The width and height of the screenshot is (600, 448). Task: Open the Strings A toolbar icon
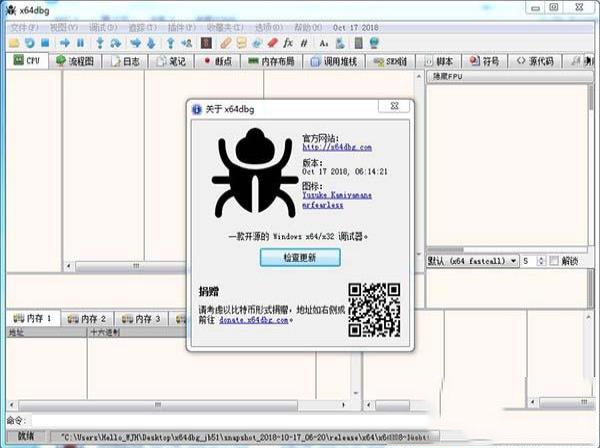click(324, 43)
